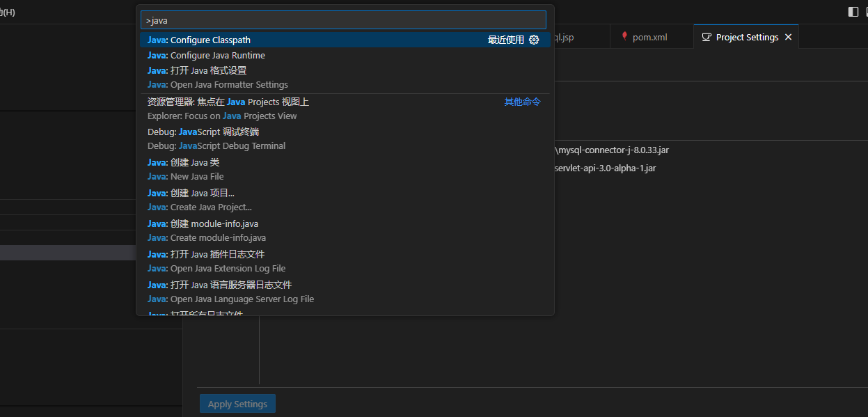Click the pom.xml tab's red file icon
Viewport: 868px width, 417px height.
pos(624,37)
